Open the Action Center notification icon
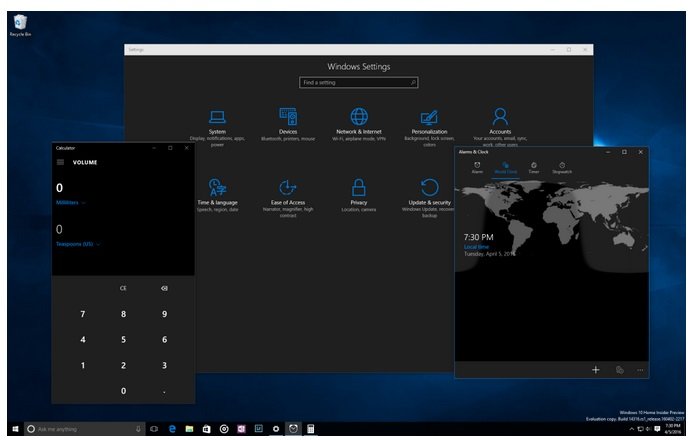 [x=657, y=429]
